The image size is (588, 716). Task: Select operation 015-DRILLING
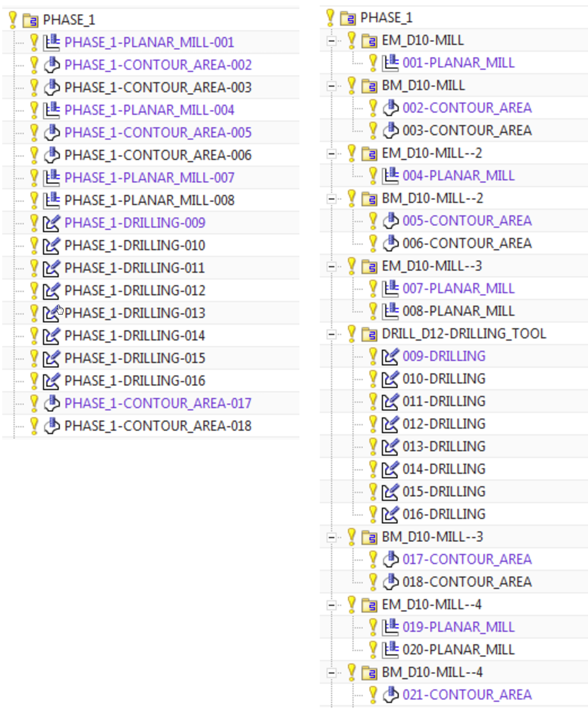click(444, 492)
